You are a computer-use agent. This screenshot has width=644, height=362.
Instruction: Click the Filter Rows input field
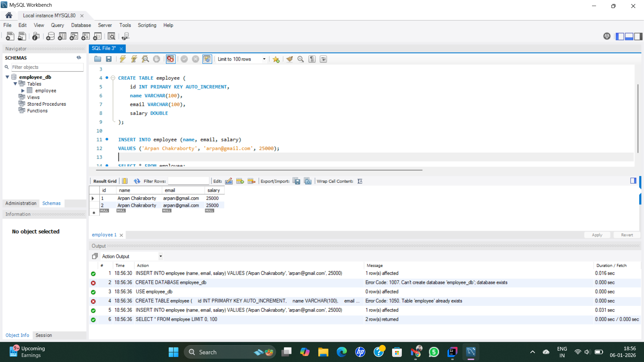(189, 181)
